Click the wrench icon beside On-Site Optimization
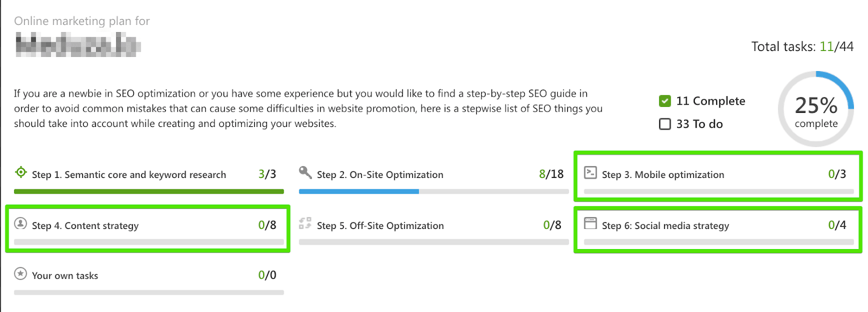 (305, 173)
